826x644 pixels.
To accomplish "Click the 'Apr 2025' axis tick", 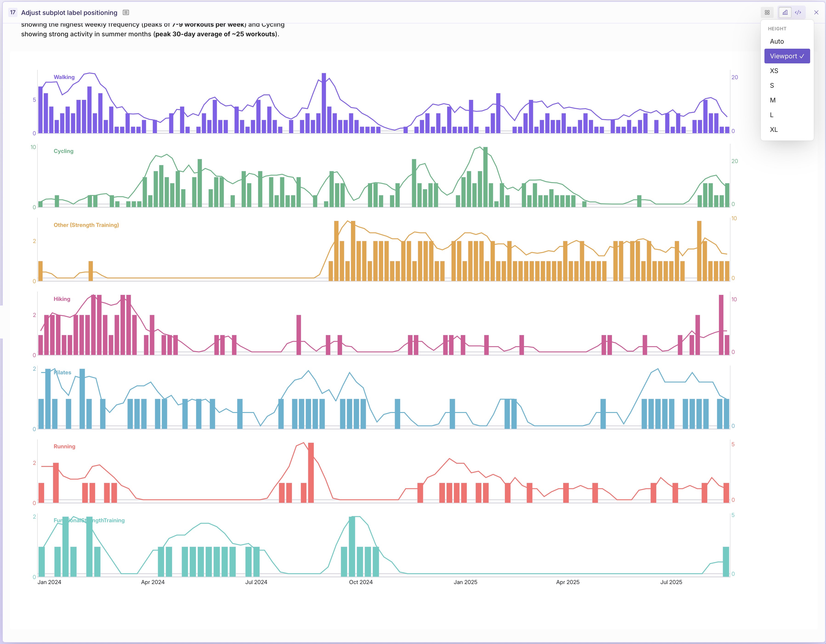I will pos(568,582).
